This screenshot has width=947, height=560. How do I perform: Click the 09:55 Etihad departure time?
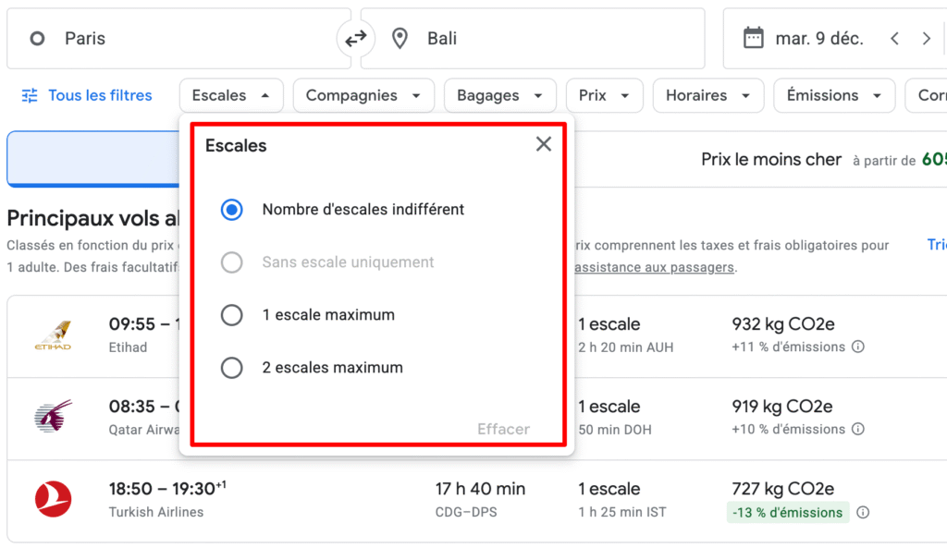coord(131,324)
